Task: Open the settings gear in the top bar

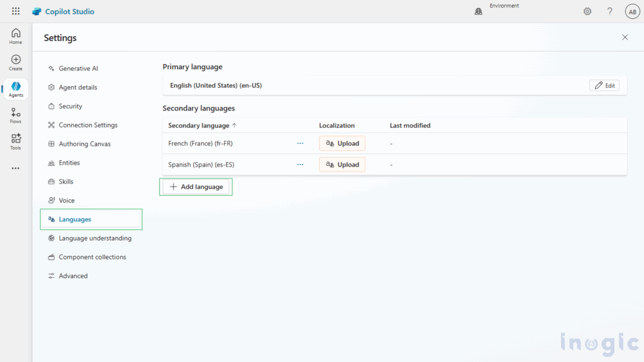Action: coord(587,11)
